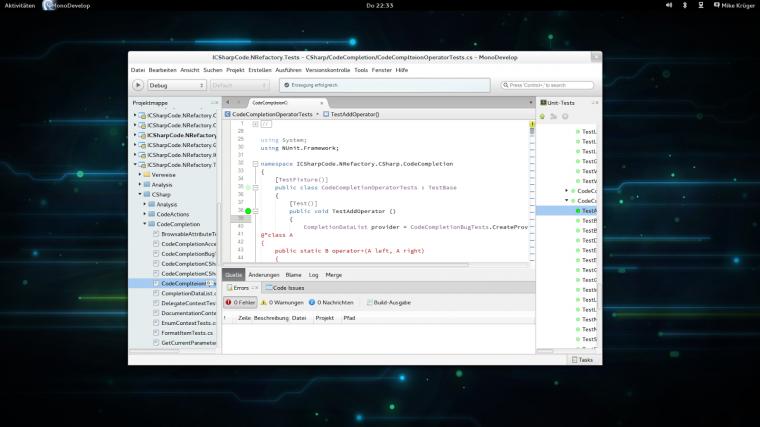Toggle the 0 Warnungen filter button
This screenshot has height=427, width=760.
[282, 302]
